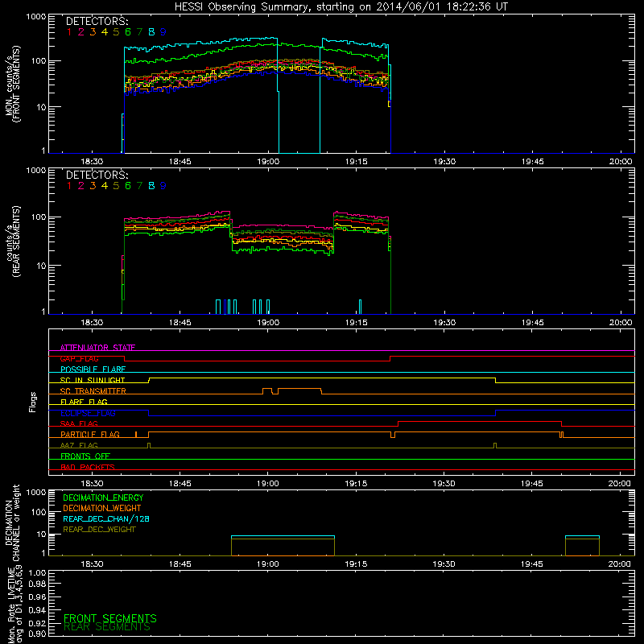Image resolution: width=644 pixels, height=644 pixels.
Task: Click cyan detector 8 in front segments legend
Action: (x=151, y=31)
